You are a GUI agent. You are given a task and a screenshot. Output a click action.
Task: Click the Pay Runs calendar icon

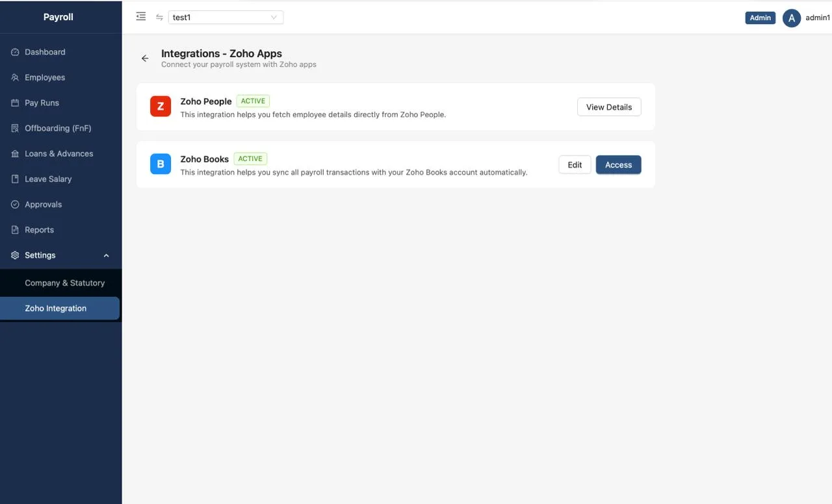tap(15, 103)
